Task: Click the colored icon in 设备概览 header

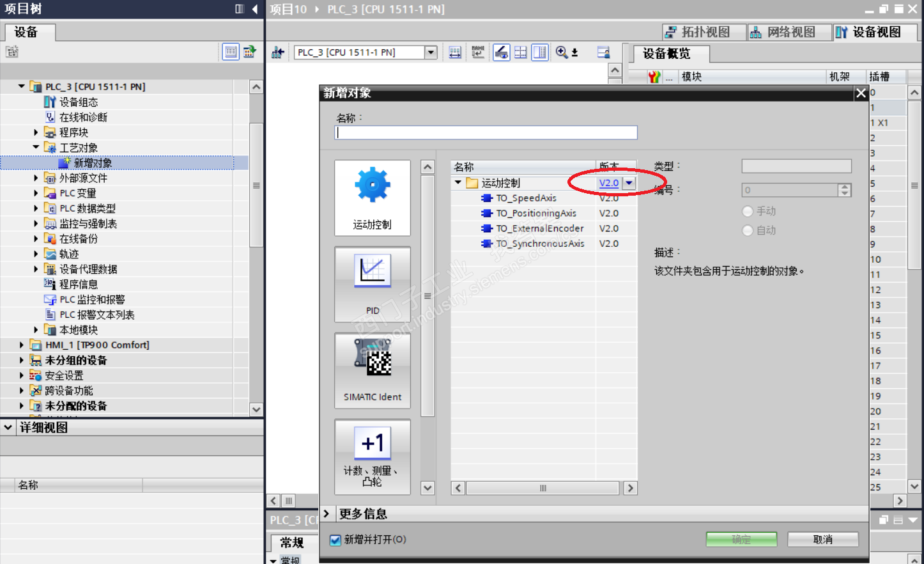Action: [654, 77]
